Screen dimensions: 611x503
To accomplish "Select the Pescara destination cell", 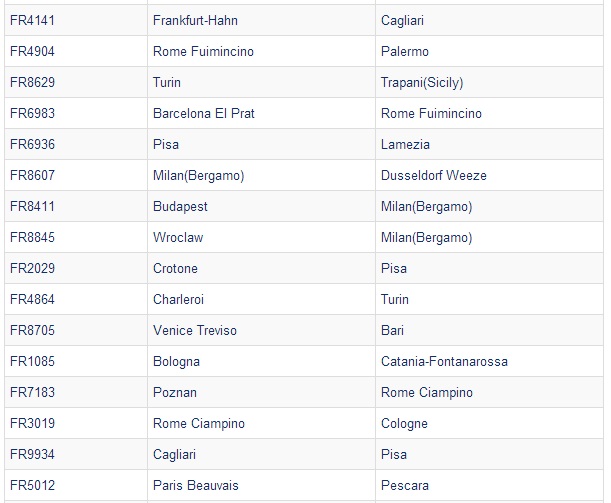I will 489,485.
